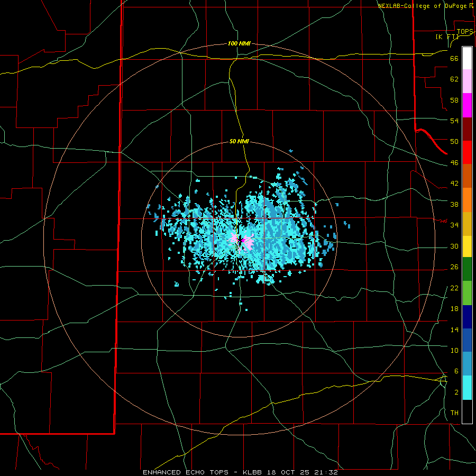Click the dark green 26 kft legend swatch

pyautogui.click(x=467, y=269)
